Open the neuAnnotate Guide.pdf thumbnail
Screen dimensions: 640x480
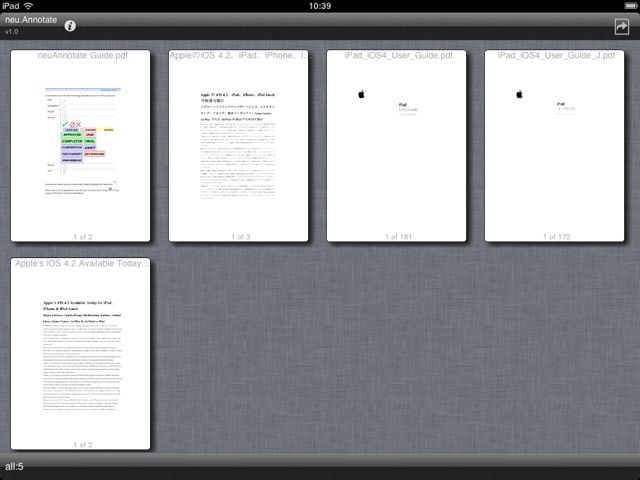(80, 146)
